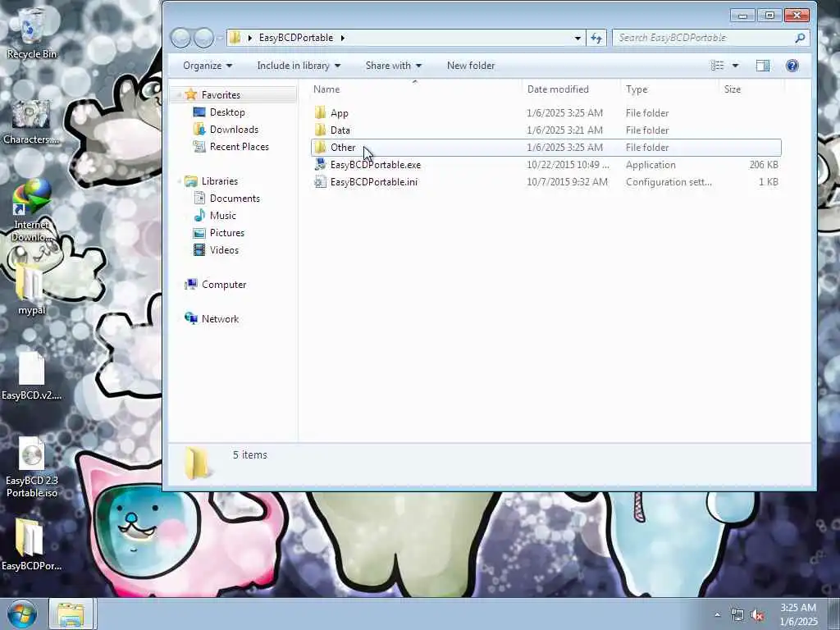Click the search magnifier icon
The image size is (840, 630).
(x=800, y=38)
